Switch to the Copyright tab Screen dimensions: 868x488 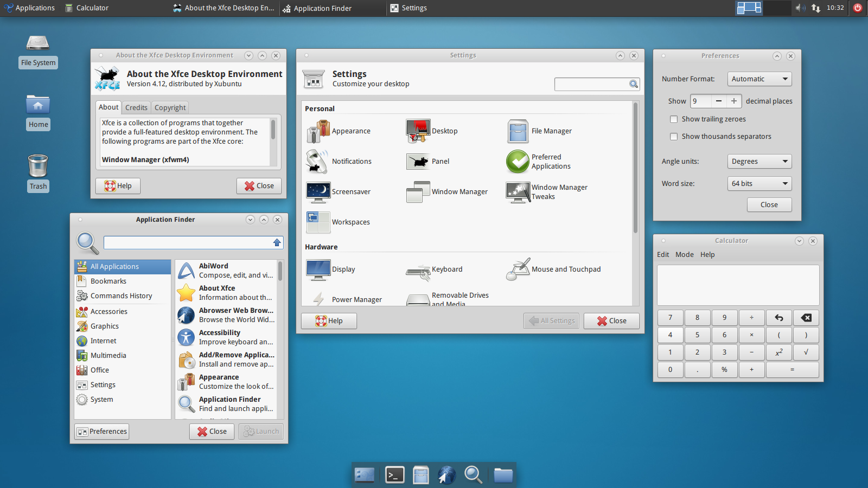coord(170,107)
